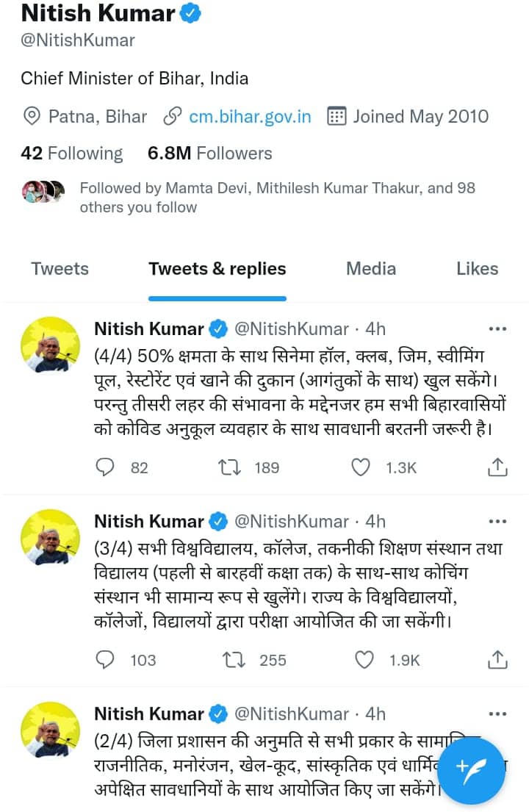Share the (4/4) tweet
The height and width of the screenshot is (812, 529).
pos(497,467)
